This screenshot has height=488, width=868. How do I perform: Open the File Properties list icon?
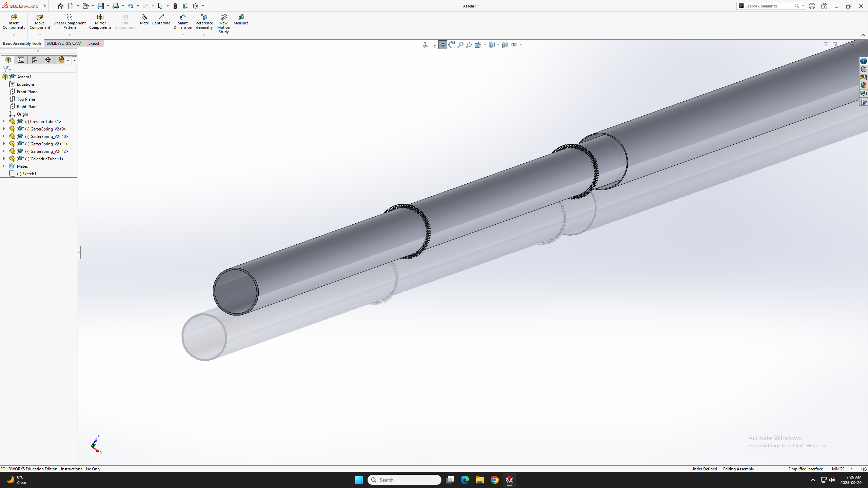(185, 6)
